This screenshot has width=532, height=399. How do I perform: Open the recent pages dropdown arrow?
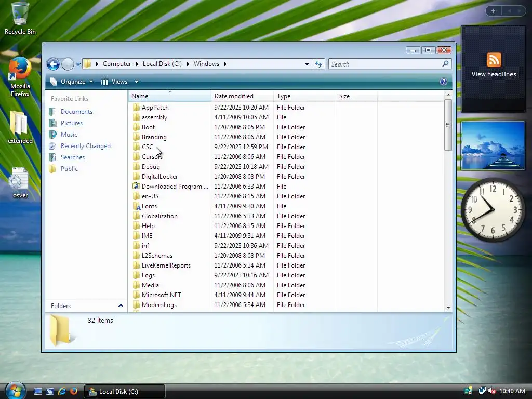point(78,64)
